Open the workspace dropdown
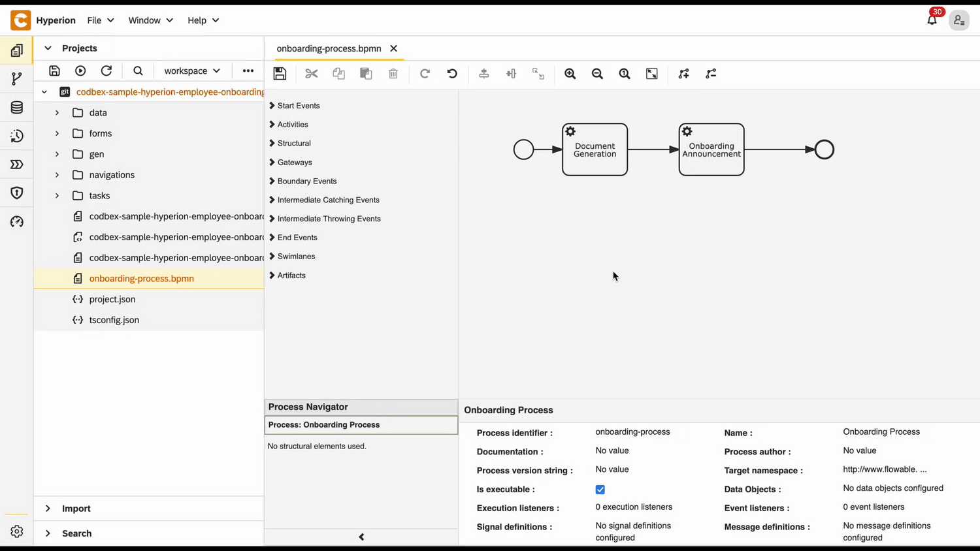 tap(192, 71)
